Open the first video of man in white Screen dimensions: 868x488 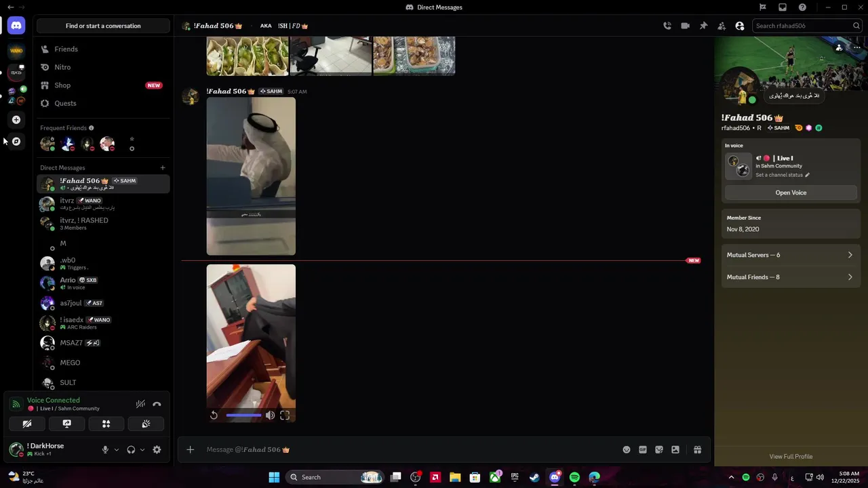251,176
